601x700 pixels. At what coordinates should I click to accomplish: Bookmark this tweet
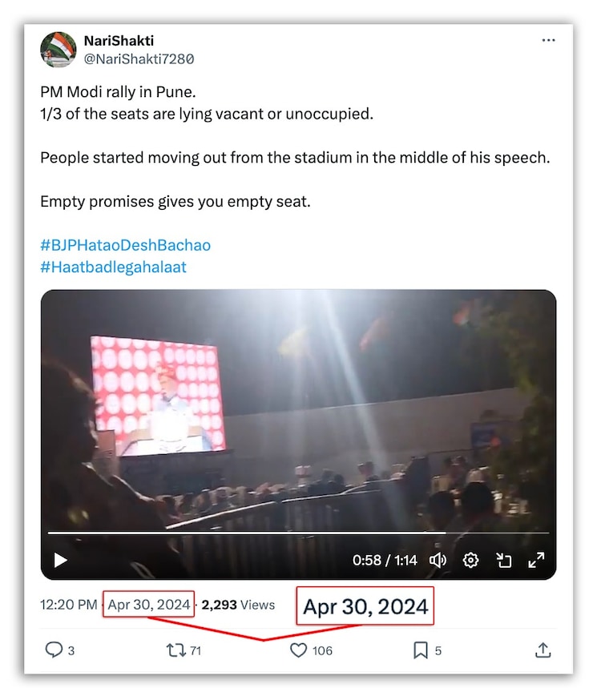pos(421,650)
